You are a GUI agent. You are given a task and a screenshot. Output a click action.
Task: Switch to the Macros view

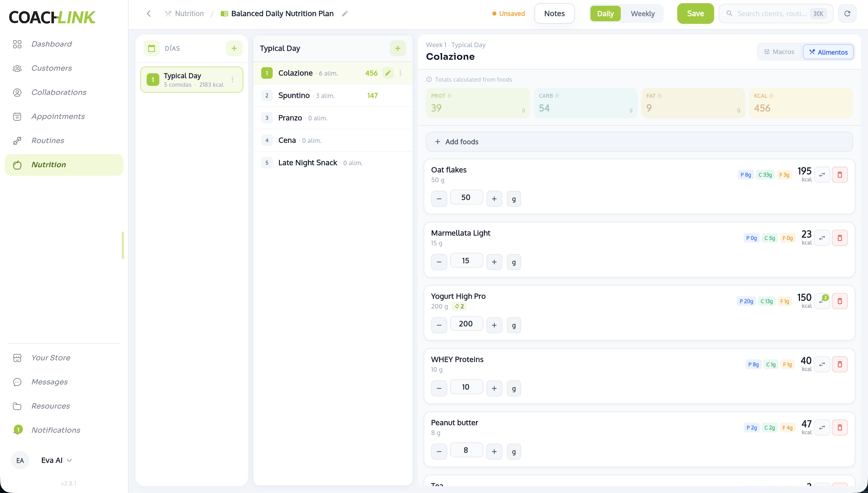(779, 52)
